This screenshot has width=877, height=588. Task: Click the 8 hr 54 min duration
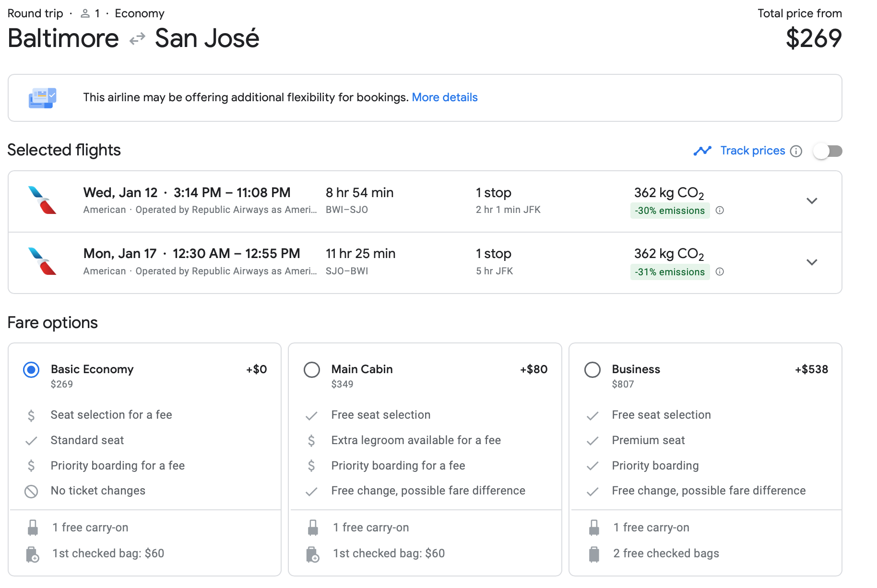(359, 193)
